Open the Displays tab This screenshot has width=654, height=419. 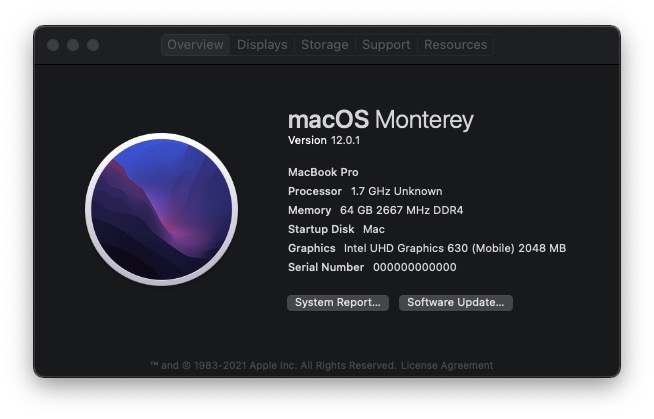[262, 45]
